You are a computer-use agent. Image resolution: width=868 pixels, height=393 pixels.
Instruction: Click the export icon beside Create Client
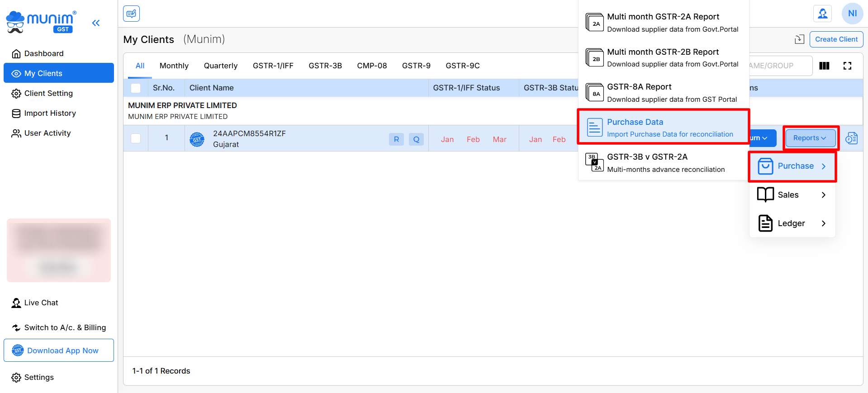(x=799, y=39)
